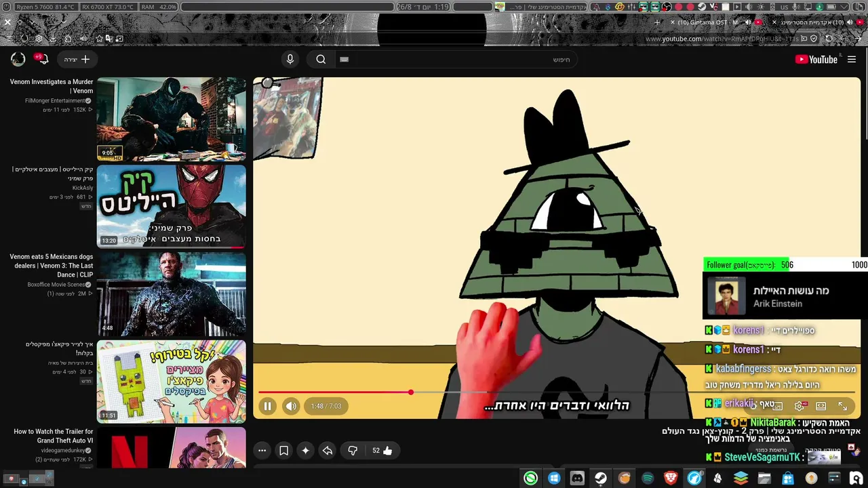The height and width of the screenshot is (488, 868).
Task: Open the YouTube hamburger guide menu
Action: 852,60
